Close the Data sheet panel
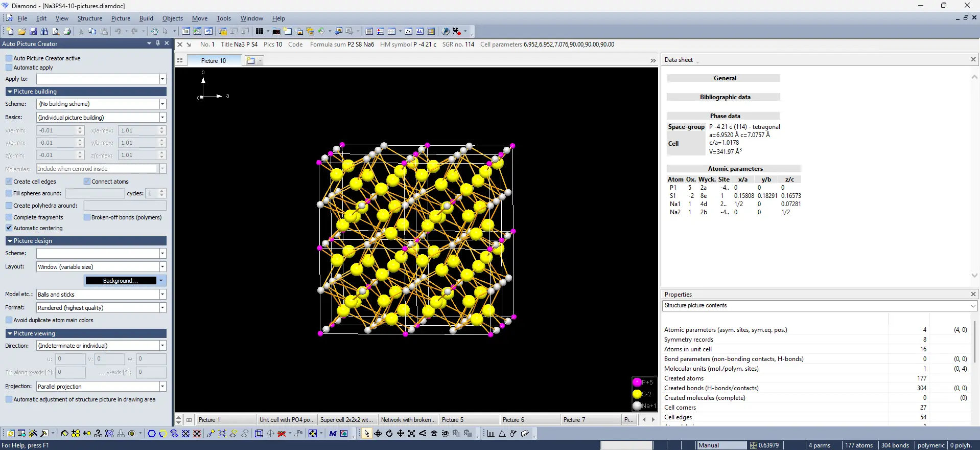980x450 pixels. coord(973,60)
